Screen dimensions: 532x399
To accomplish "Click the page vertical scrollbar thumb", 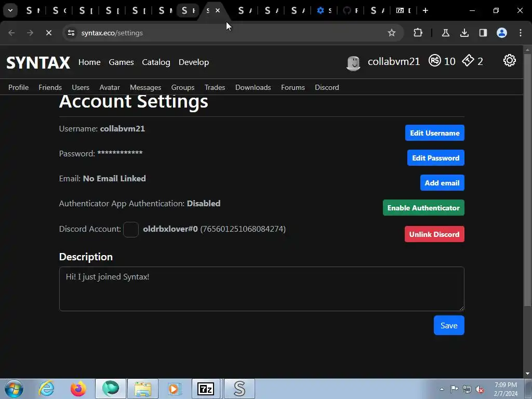I will pyautogui.click(x=527, y=179).
